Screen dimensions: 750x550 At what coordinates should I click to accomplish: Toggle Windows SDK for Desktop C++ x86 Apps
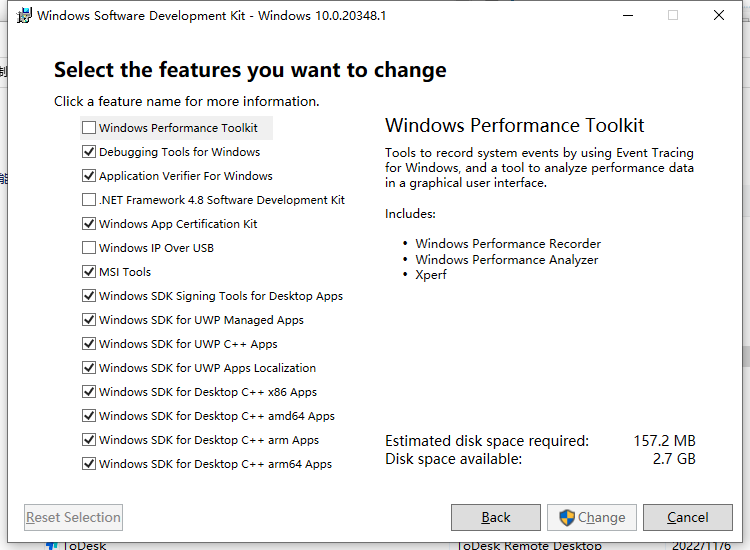[x=89, y=392]
